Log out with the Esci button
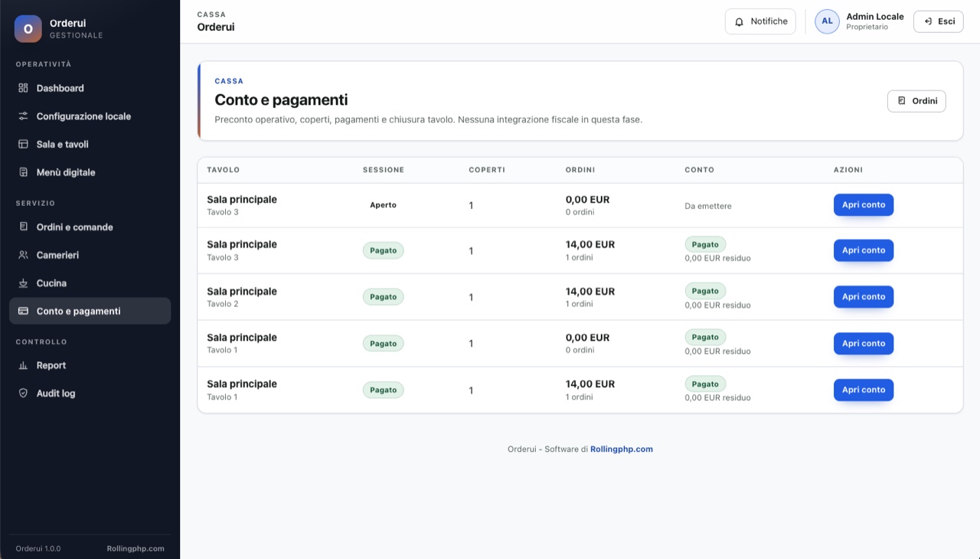980x559 pixels. 938,21
